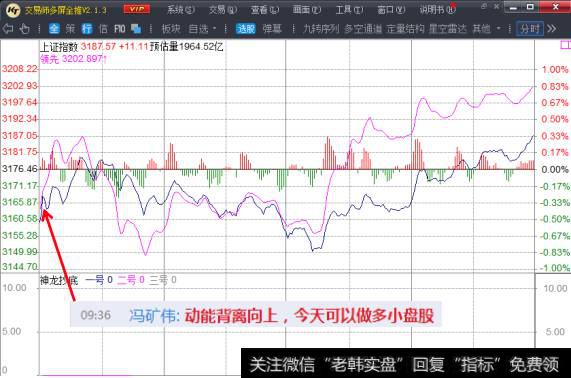
Task: Open F10 company info
Action: coord(119,29)
